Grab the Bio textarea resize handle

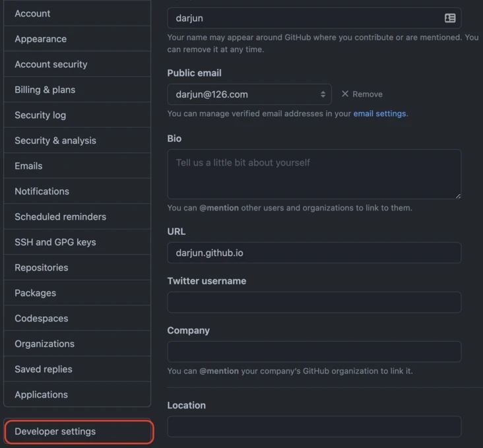[x=457, y=195]
